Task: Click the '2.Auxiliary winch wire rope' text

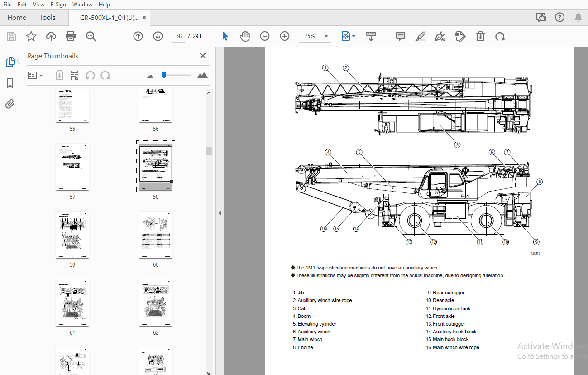Action: click(x=322, y=300)
